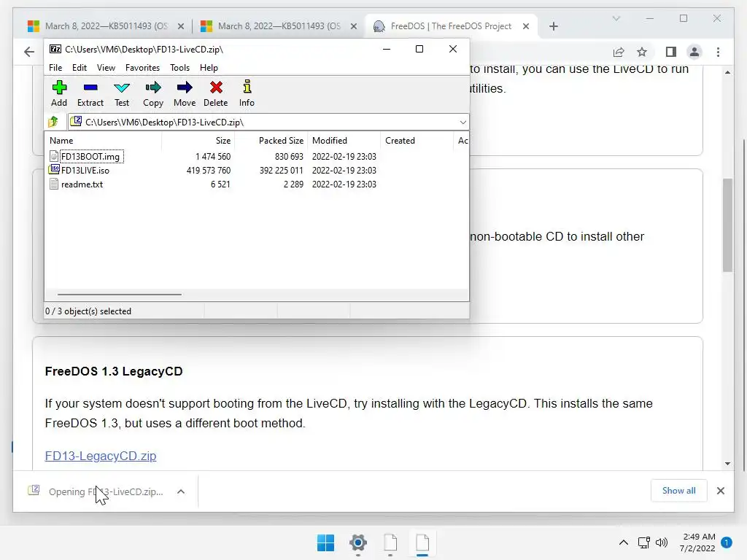Expand options for the downloaded zip item
Screen dimensions: 747x560
181,491
